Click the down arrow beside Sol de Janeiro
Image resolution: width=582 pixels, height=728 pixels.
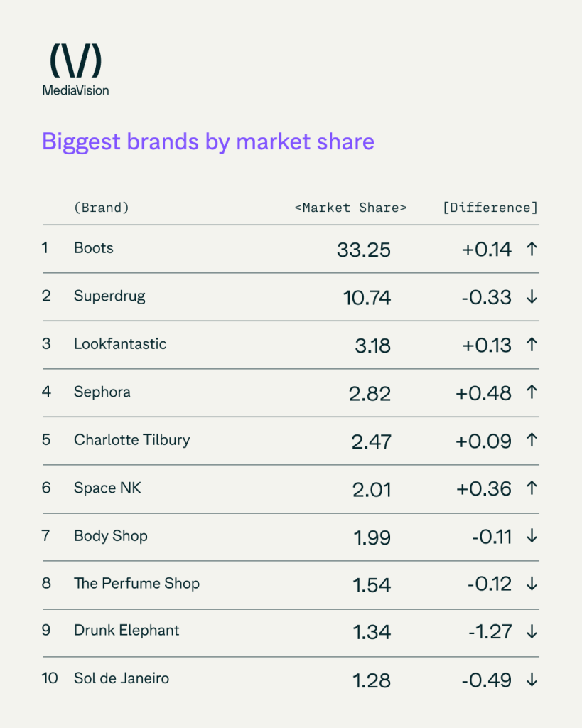tap(531, 680)
